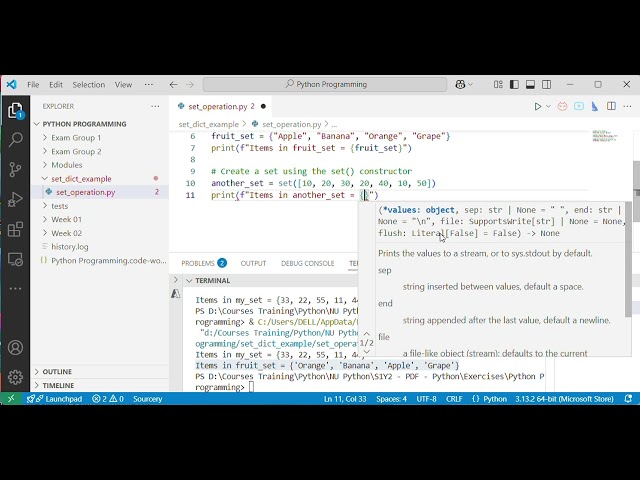Click the Run Python File play button

pos(538,107)
